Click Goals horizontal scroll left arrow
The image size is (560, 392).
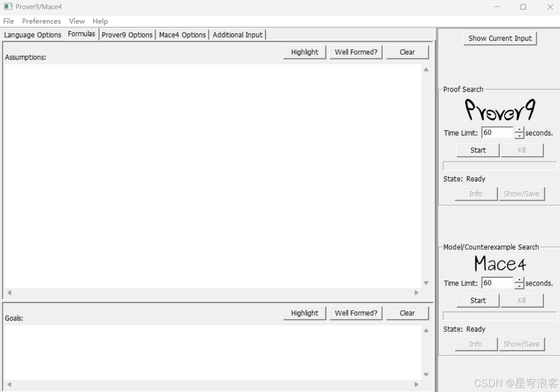point(9,385)
